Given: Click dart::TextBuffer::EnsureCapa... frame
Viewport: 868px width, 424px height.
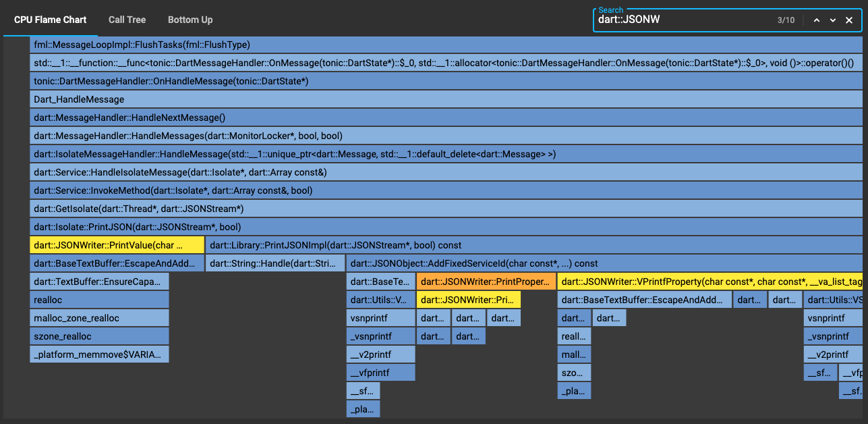Looking at the screenshot, I should point(100,282).
